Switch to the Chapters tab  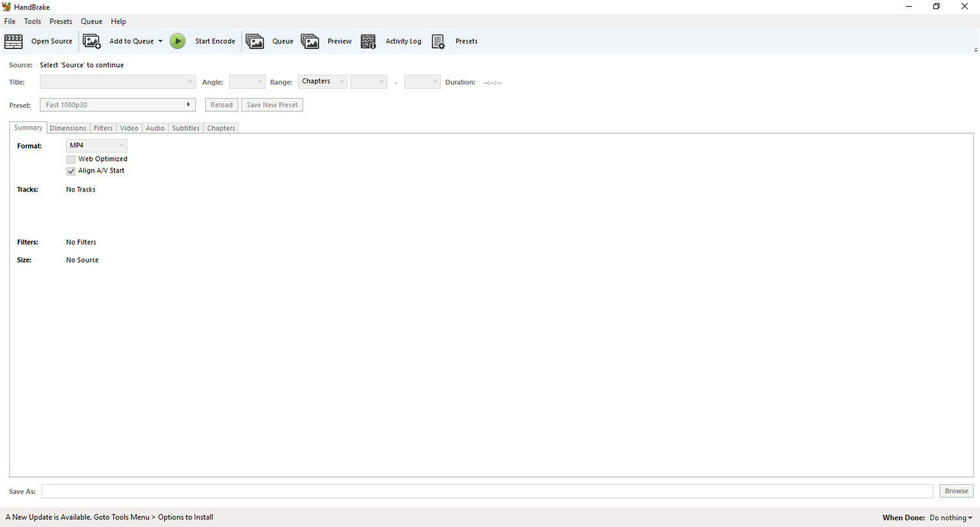pyautogui.click(x=221, y=128)
